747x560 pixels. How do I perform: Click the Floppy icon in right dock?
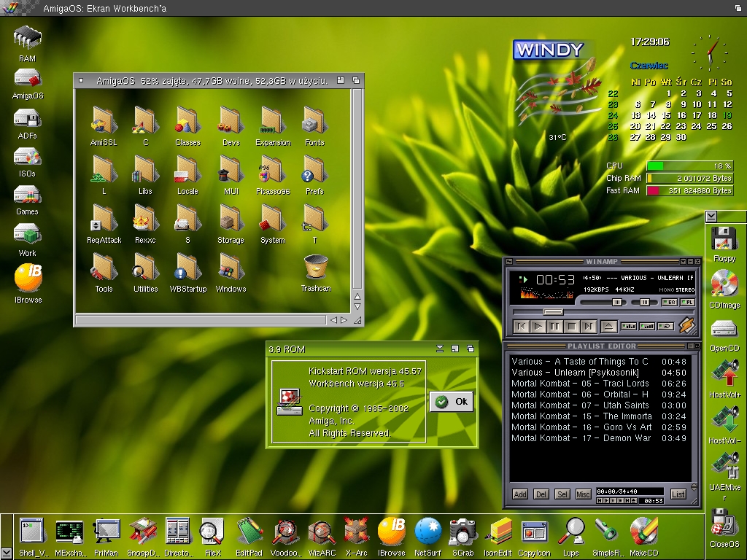point(724,244)
